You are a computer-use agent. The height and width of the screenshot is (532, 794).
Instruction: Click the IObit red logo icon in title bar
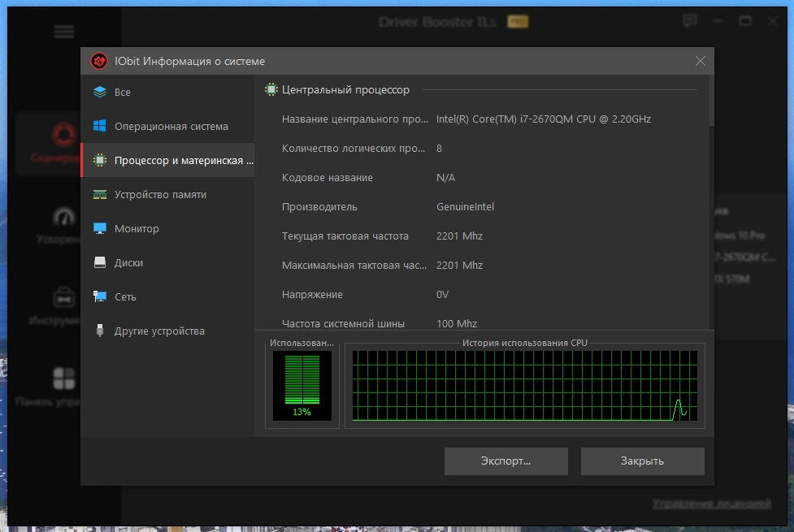click(x=99, y=61)
